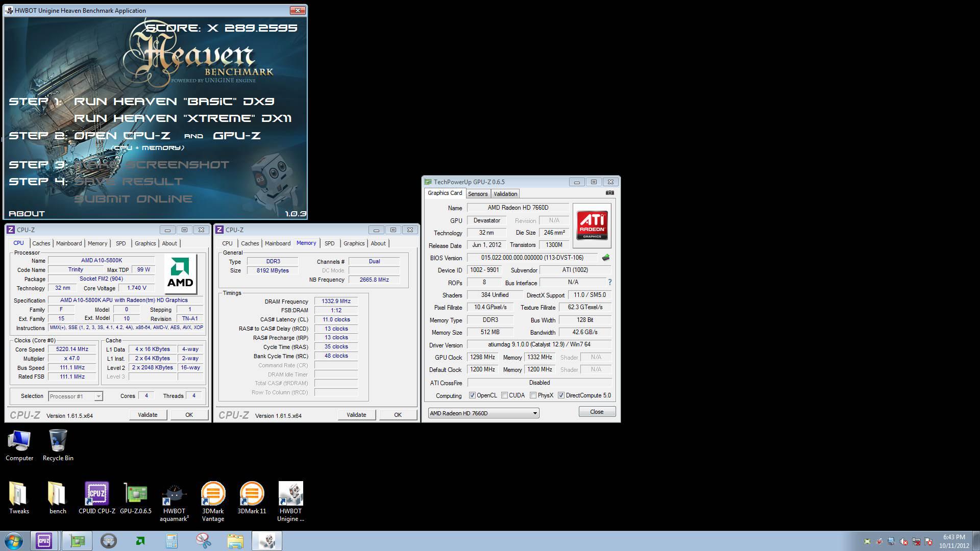Switch to the Validation tab in GPU-Z

point(505,194)
